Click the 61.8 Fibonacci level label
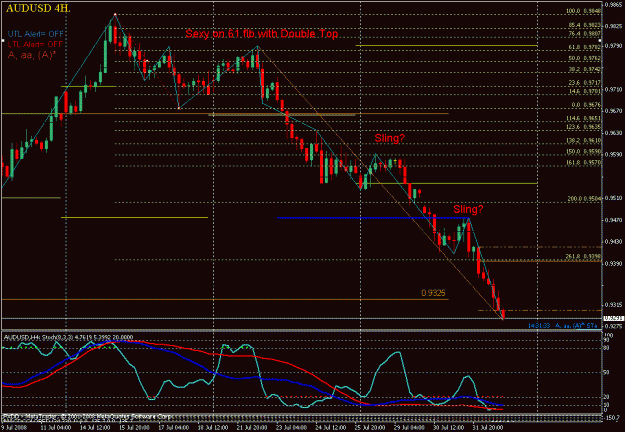The width and height of the screenshot is (625, 432). pos(584,47)
